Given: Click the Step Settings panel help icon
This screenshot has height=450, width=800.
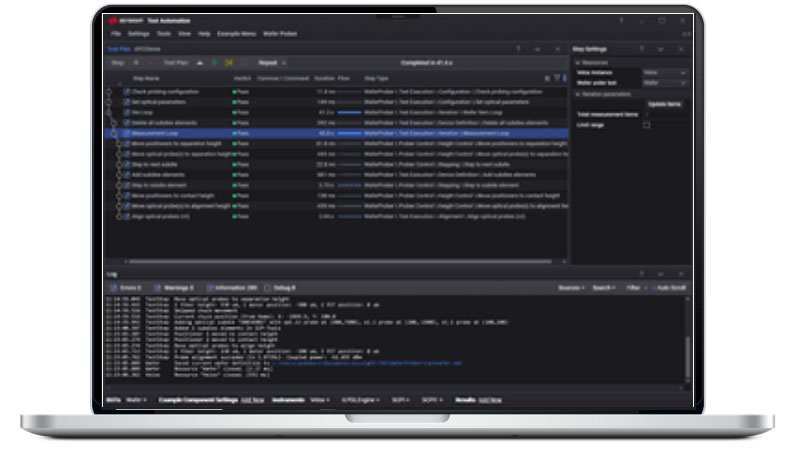Looking at the screenshot, I should (641, 49).
